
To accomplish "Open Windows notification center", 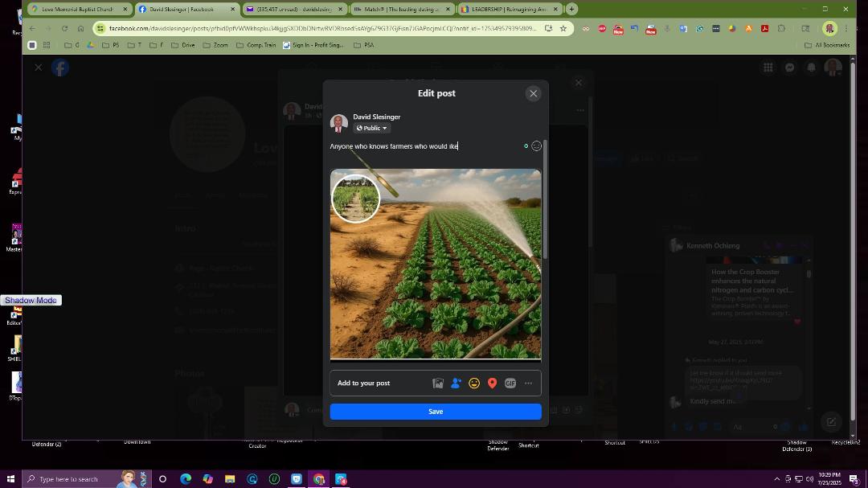I will coord(854,479).
